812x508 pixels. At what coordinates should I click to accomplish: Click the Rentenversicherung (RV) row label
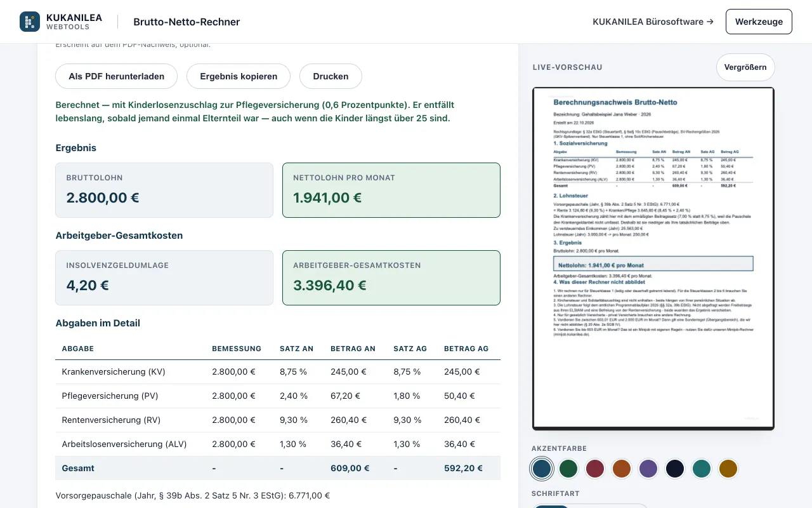(111, 420)
